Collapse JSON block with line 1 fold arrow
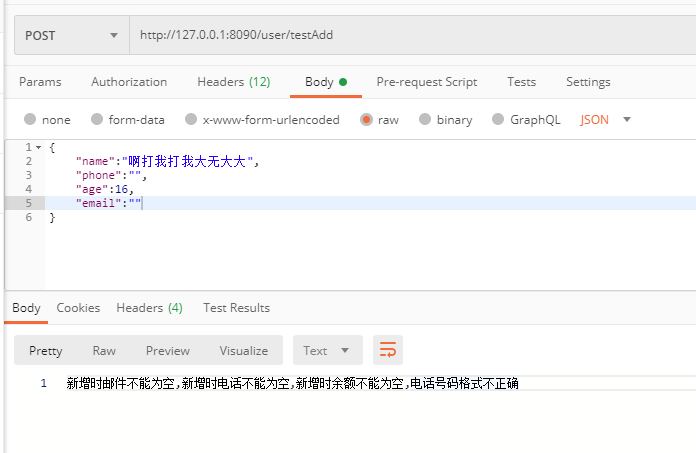Screen dimensions: 696x453 click(x=39, y=147)
